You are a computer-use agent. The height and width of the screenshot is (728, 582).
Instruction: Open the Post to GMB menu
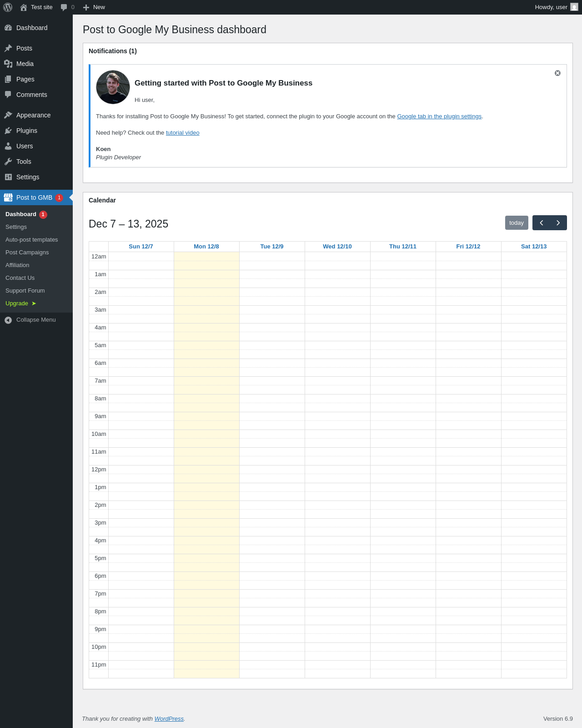tap(36, 197)
